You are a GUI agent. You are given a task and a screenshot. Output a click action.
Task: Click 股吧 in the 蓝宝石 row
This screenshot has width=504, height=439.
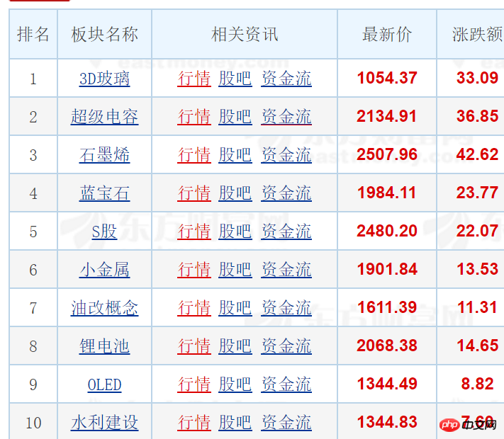[x=235, y=193]
